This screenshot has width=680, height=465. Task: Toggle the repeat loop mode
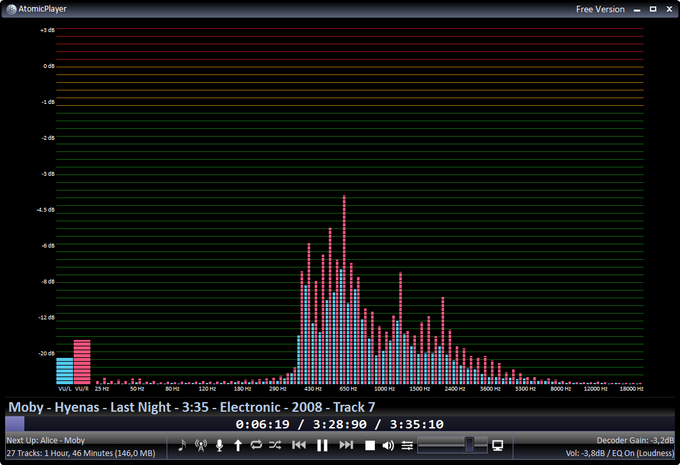coord(256,445)
